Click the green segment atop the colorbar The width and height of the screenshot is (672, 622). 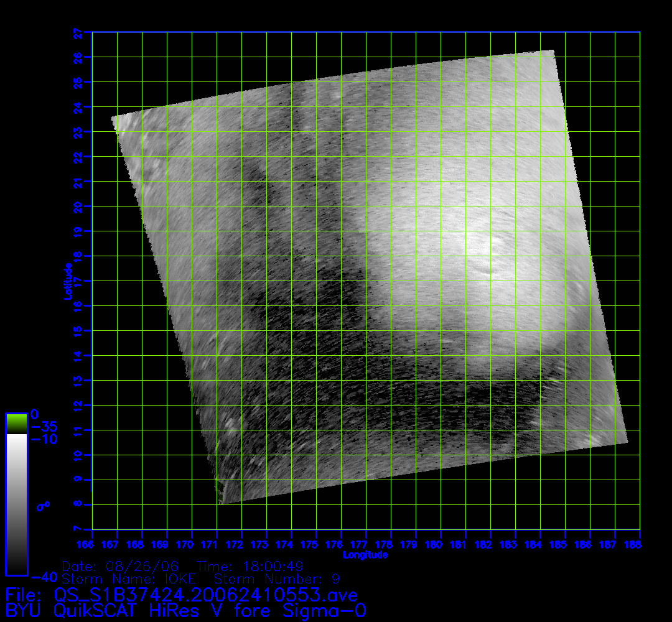pyautogui.click(x=16, y=424)
